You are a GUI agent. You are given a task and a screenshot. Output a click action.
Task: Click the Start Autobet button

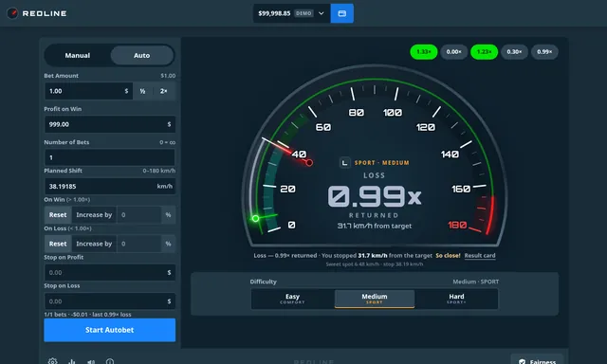point(110,330)
